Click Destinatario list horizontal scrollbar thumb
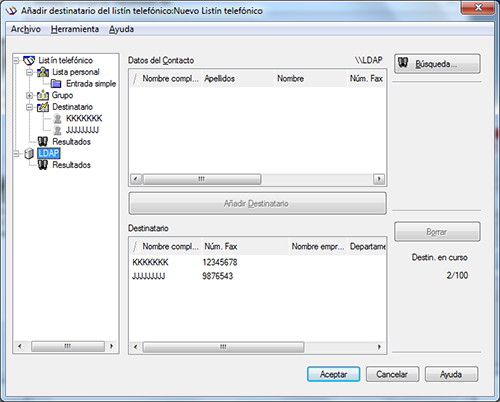 pos(223,347)
